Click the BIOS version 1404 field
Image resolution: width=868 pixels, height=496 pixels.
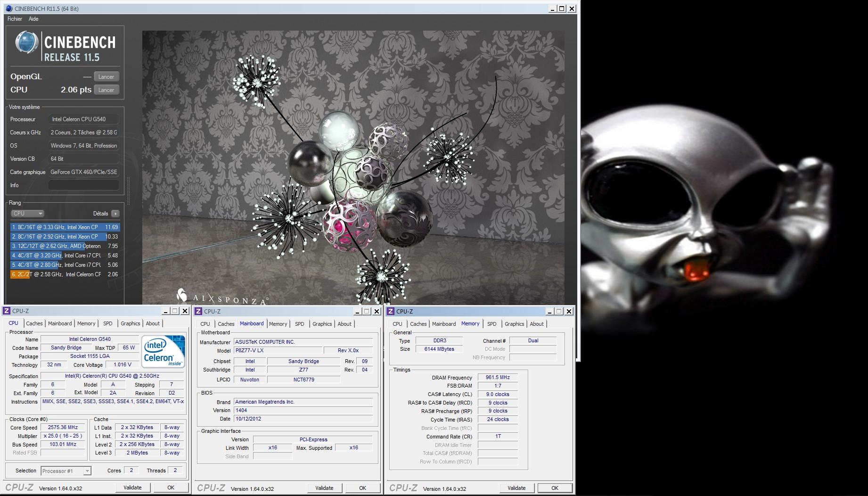(x=303, y=410)
